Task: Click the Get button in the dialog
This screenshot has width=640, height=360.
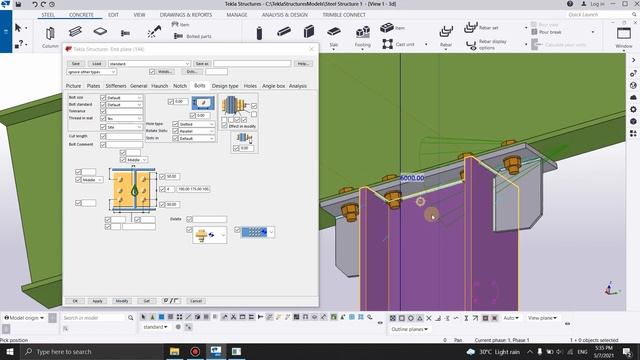Action: click(x=147, y=301)
